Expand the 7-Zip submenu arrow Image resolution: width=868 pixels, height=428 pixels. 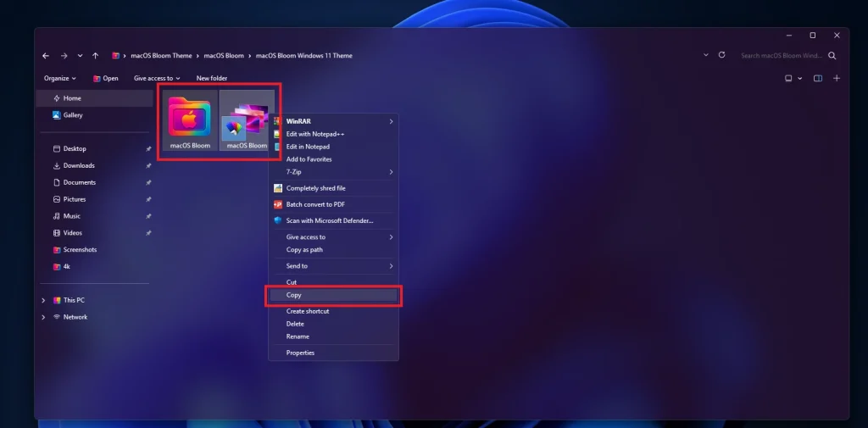[x=391, y=172]
